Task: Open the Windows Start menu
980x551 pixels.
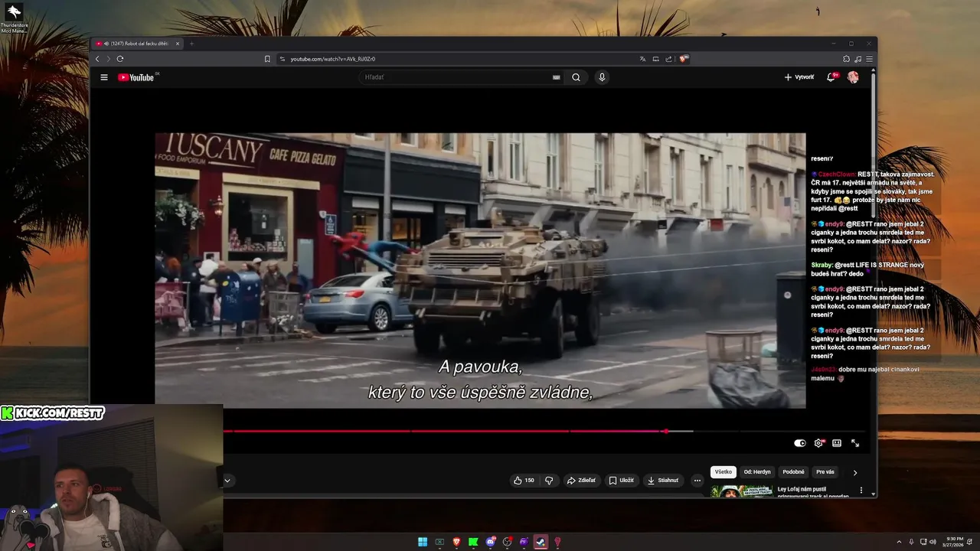Action: click(x=423, y=542)
